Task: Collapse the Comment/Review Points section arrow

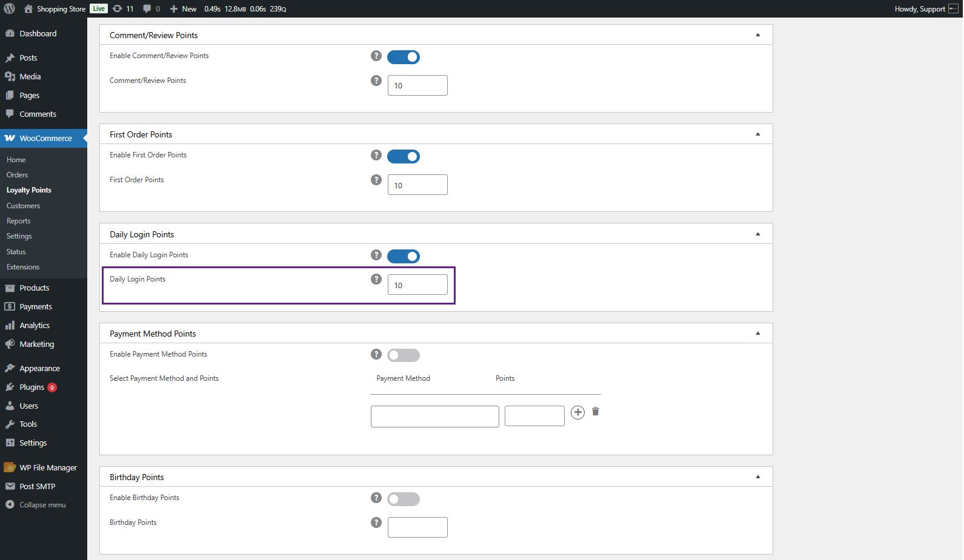Action: click(x=758, y=35)
